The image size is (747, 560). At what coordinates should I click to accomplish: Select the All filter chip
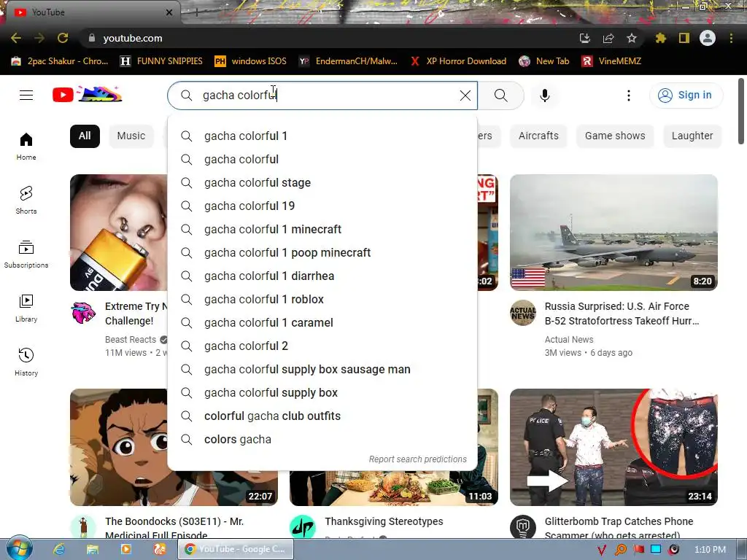coord(85,136)
